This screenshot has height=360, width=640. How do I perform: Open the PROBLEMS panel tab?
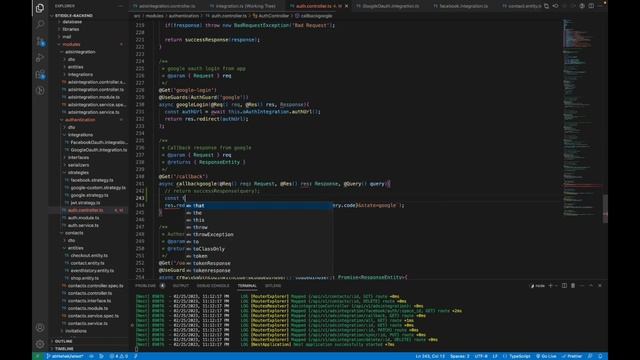point(146,286)
